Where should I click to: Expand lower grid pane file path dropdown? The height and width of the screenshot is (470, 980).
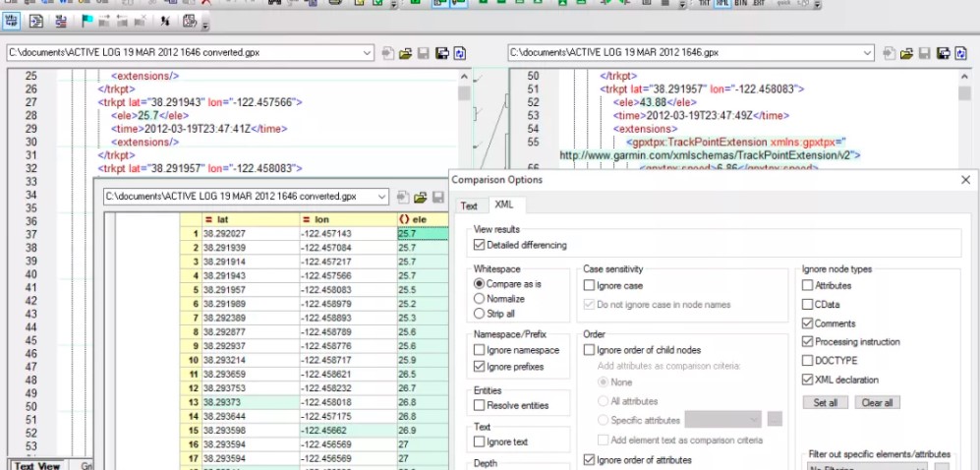pyautogui.click(x=382, y=197)
